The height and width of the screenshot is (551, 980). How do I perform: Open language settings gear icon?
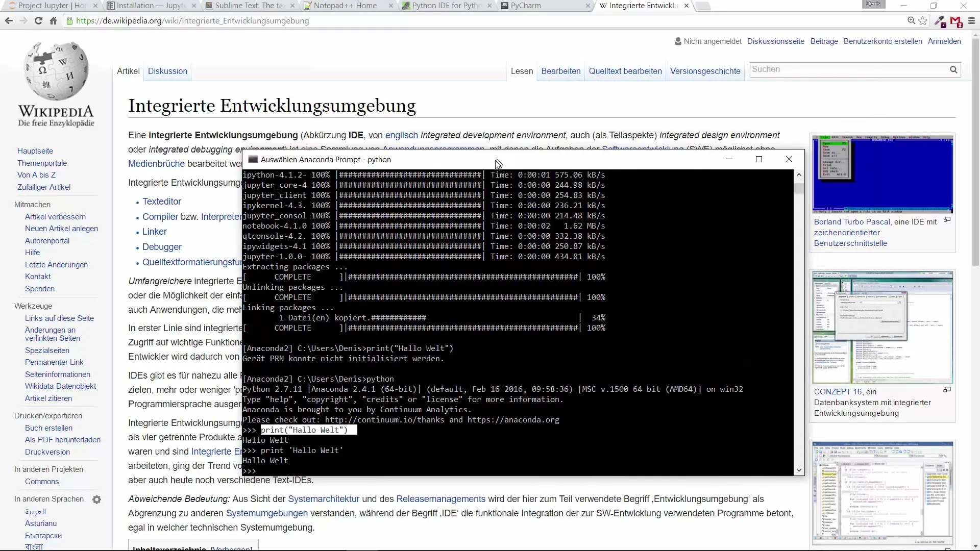[96, 499]
